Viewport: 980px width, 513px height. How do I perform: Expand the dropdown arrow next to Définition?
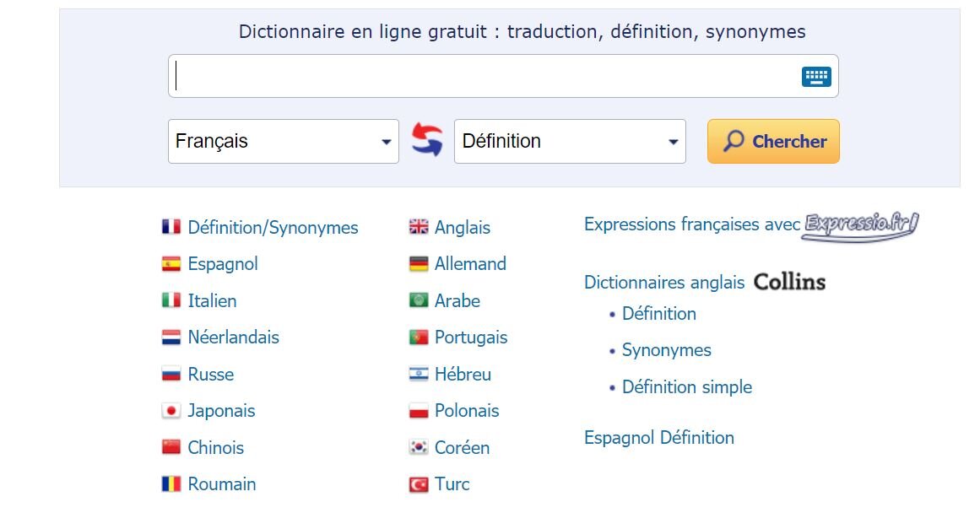click(x=673, y=141)
